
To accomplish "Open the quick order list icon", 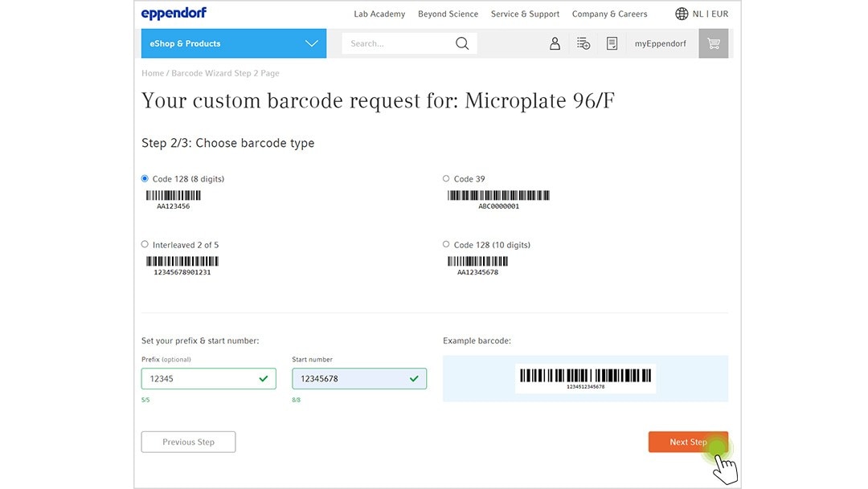I will [x=583, y=43].
